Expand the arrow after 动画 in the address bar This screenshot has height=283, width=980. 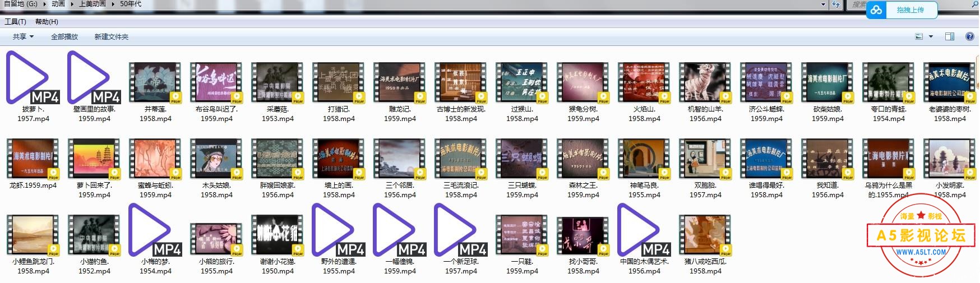click(72, 4)
